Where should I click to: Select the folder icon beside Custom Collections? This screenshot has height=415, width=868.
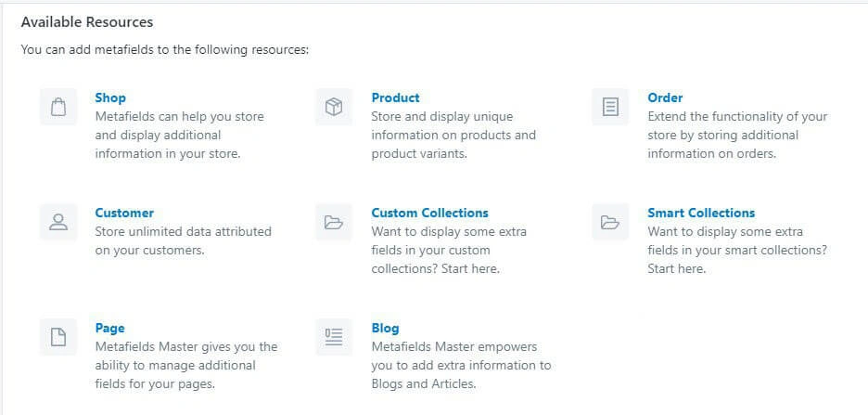tap(334, 222)
